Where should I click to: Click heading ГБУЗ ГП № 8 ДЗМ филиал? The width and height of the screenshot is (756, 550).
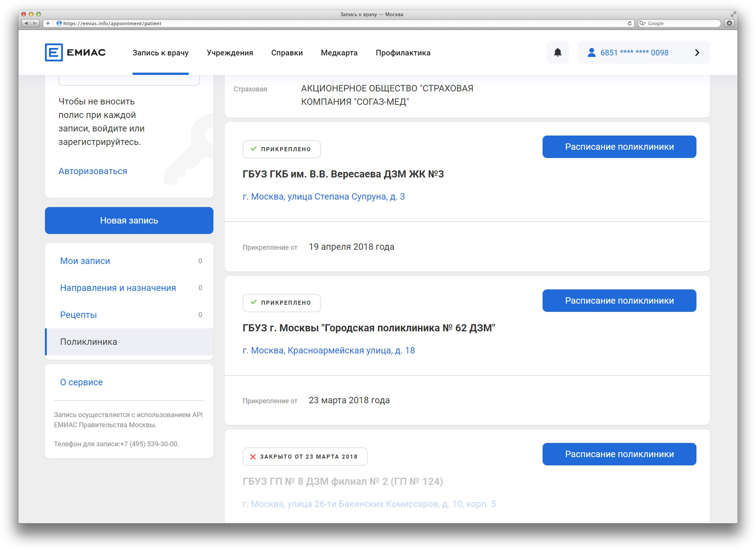343,481
